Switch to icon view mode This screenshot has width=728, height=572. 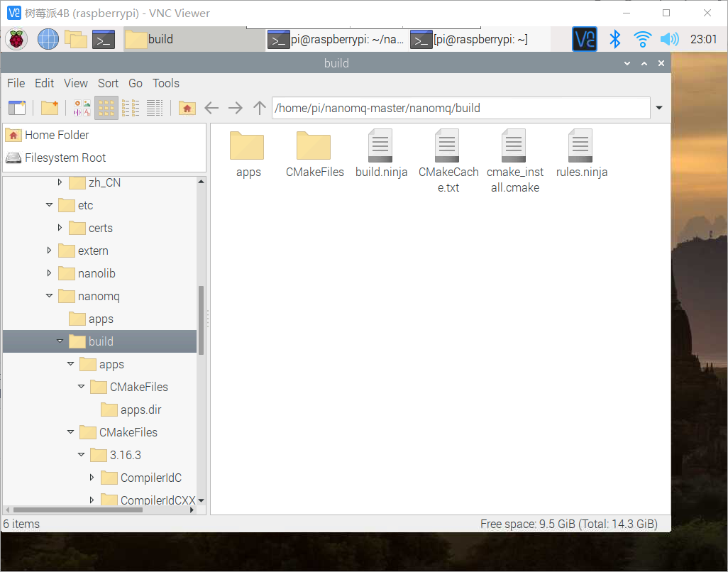pos(106,108)
